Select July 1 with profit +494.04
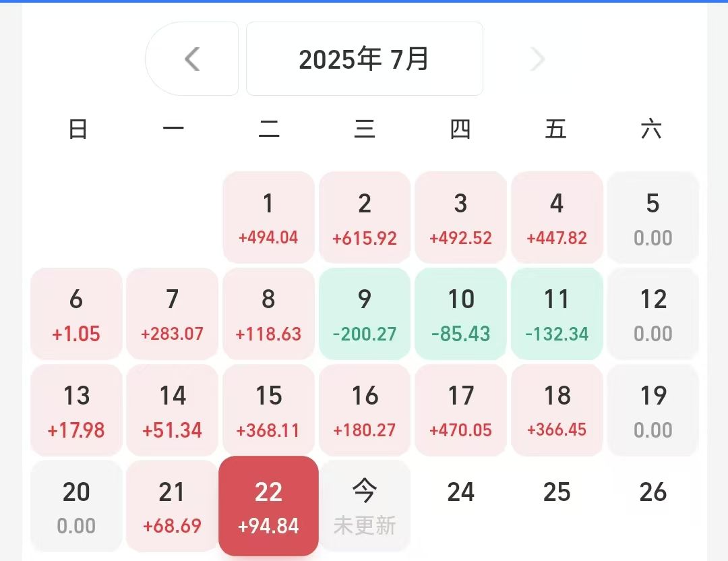The height and width of the screenshot is (561, 728). 268,216
